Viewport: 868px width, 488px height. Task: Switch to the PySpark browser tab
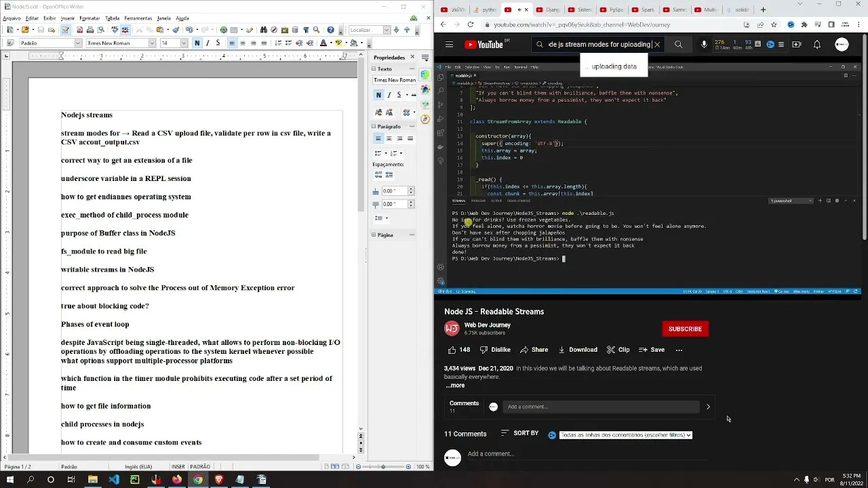(612, 9)
